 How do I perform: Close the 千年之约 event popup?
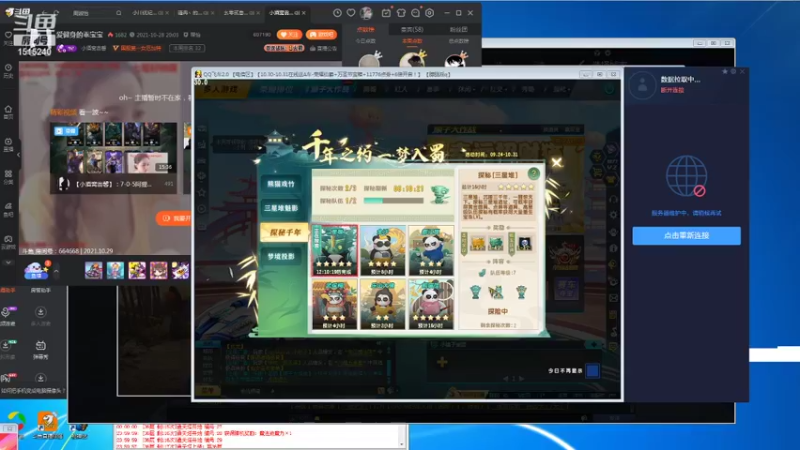(x=557, y=163)
